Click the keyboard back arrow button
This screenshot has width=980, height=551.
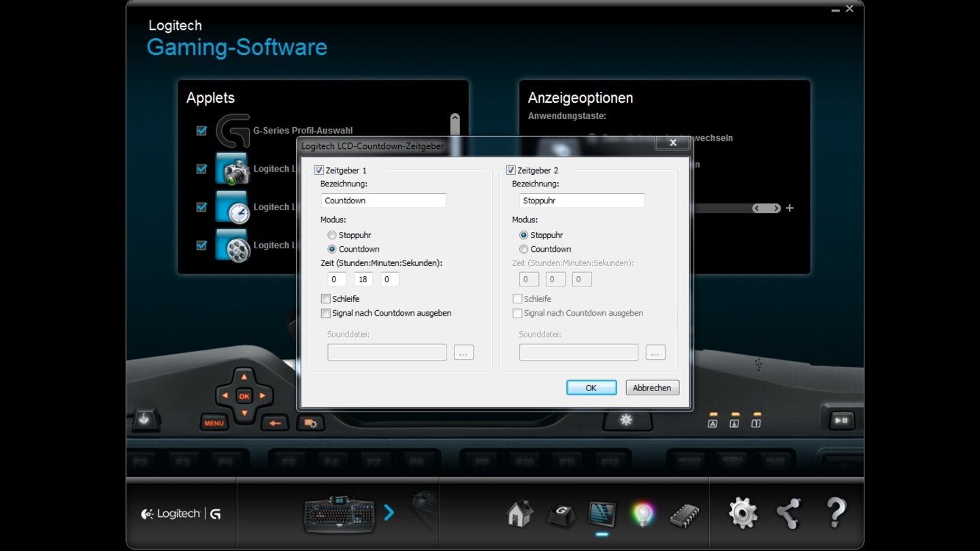pyautogui.click(x=275, y=423)
